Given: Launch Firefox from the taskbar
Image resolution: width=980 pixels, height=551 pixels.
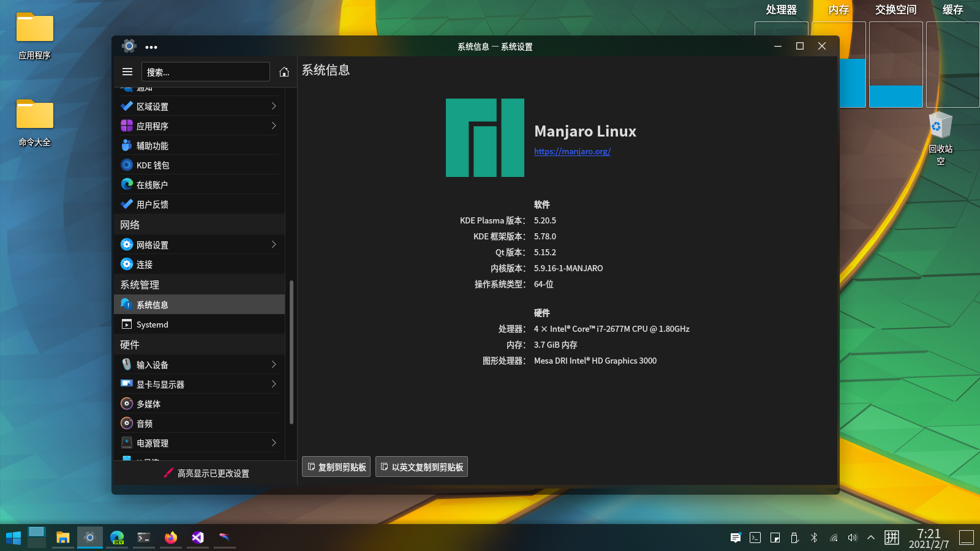Looking at the screenshot, I should click(x=171, y=538).
